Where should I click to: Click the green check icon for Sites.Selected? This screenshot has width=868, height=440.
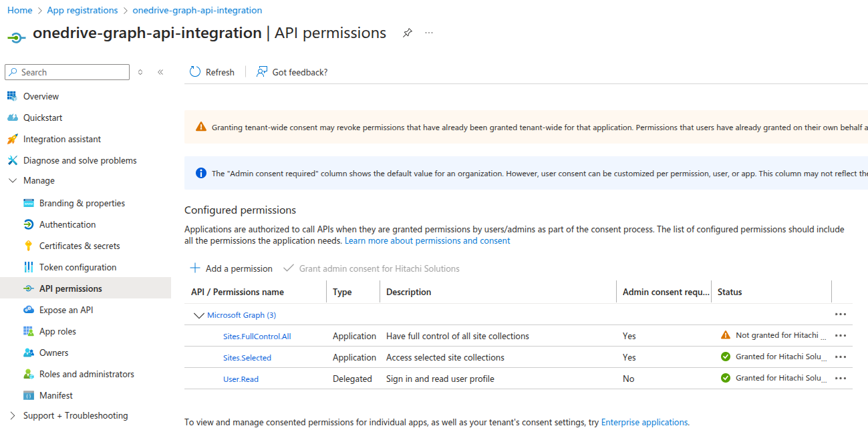click(726, 357)
